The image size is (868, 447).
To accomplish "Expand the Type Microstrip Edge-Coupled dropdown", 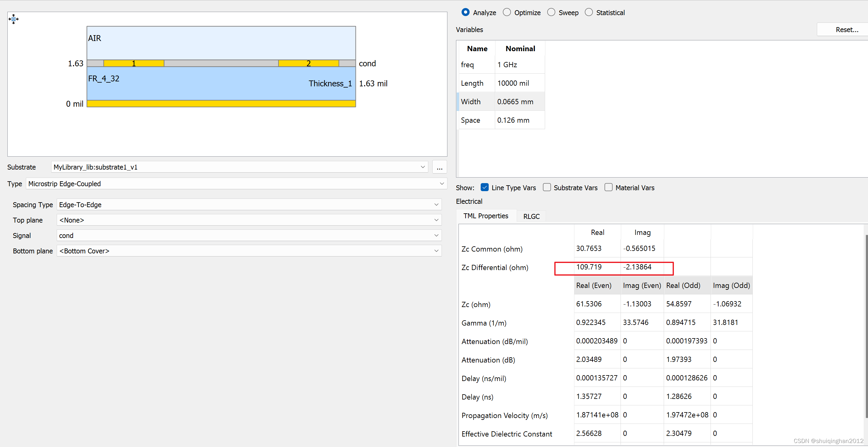I will [442, 184].
